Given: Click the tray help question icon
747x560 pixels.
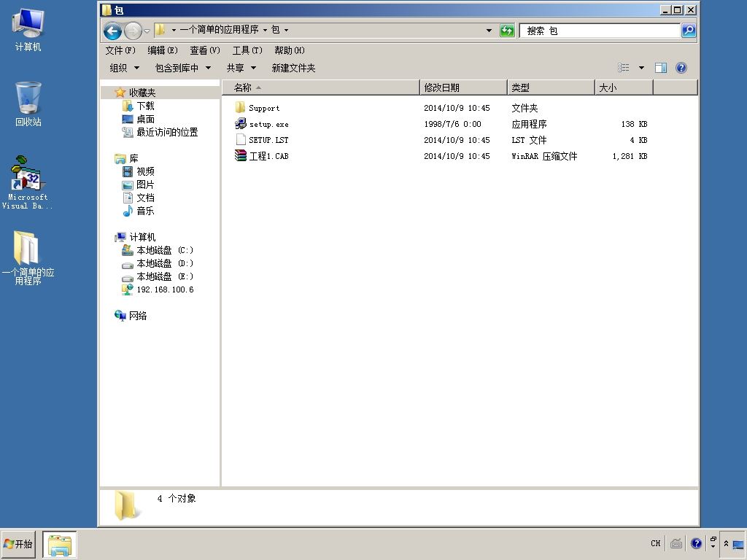Looking at the screenshot, I should (x=696, y=543).
